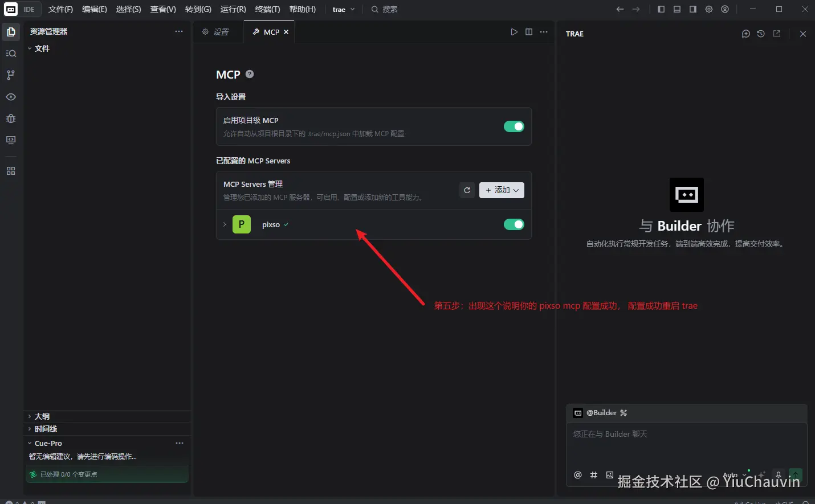Go forward with the right arrow
Image resolution: width=815 pixels, height=504 pixels.
pos(636,9)
